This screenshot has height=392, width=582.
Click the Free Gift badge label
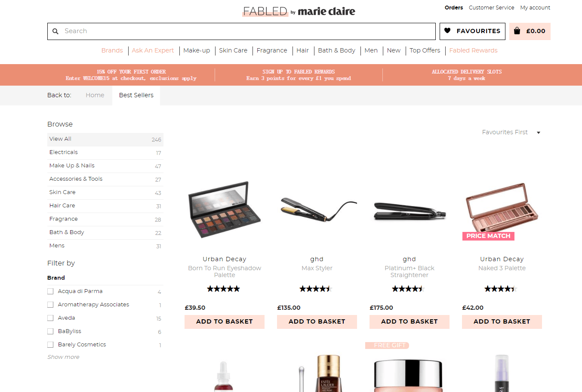[x=387, y=345]
